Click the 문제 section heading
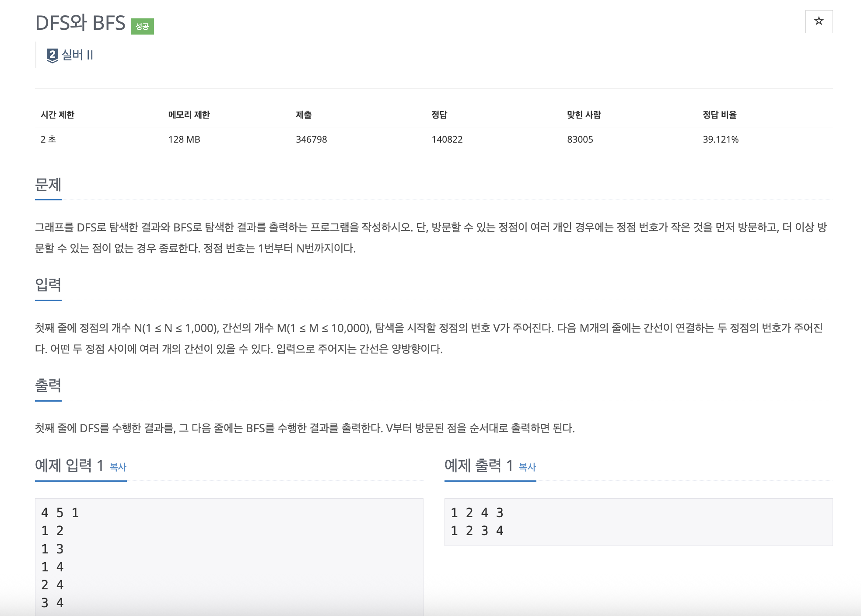Screen dimensions: 861x616 coord(48,185)
